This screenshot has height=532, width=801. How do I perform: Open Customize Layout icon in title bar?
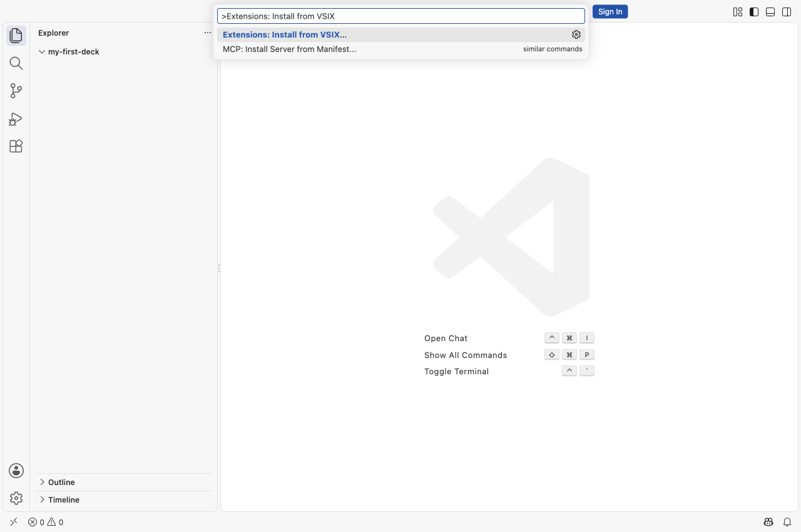click(x=738, y=12)
